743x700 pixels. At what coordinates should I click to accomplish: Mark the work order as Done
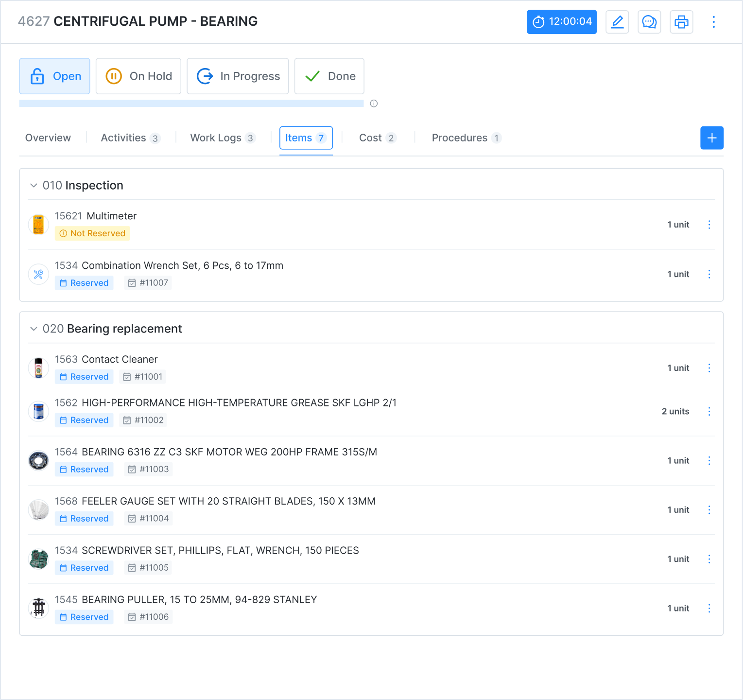coord(329,76)
